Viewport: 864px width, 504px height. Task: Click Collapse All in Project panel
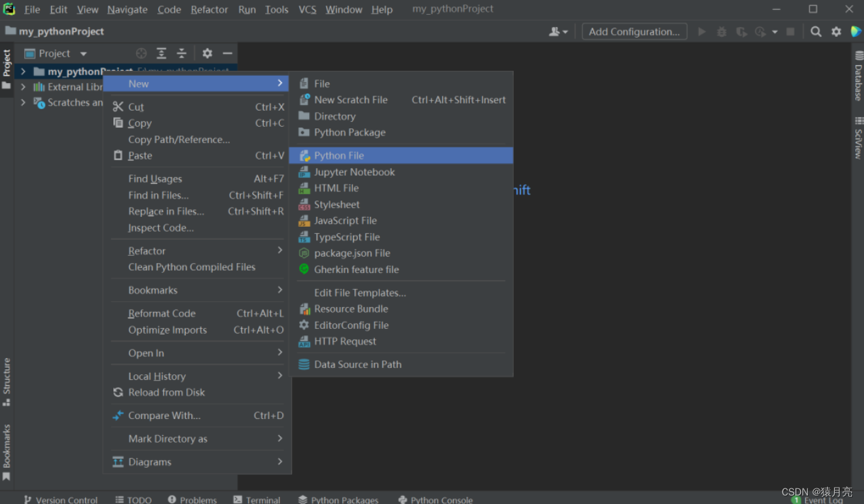click(181, 53)
